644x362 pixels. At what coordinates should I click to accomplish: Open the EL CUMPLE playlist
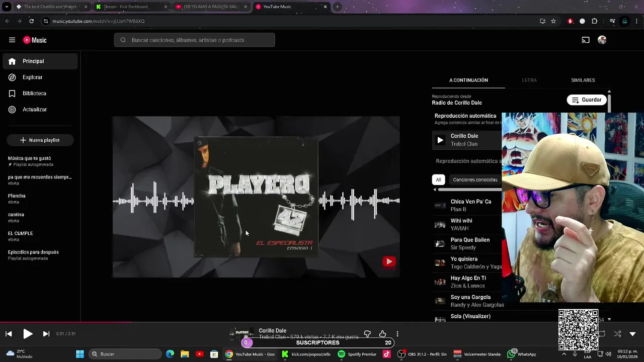click(40, 236)
